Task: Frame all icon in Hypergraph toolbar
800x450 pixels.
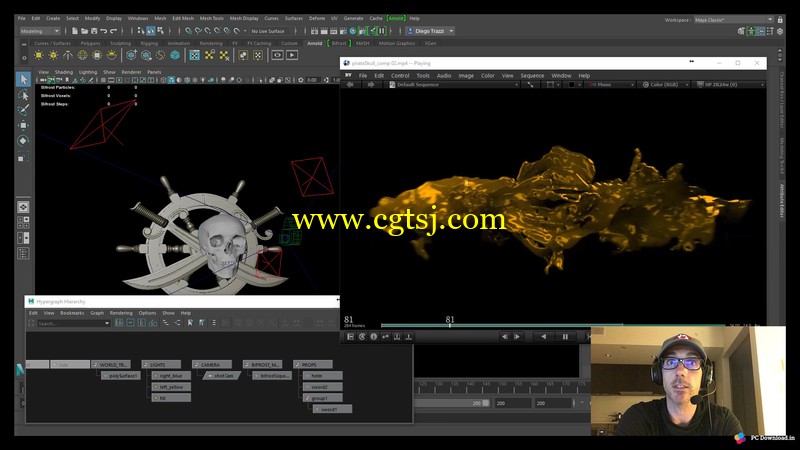Action: [119, 323]
